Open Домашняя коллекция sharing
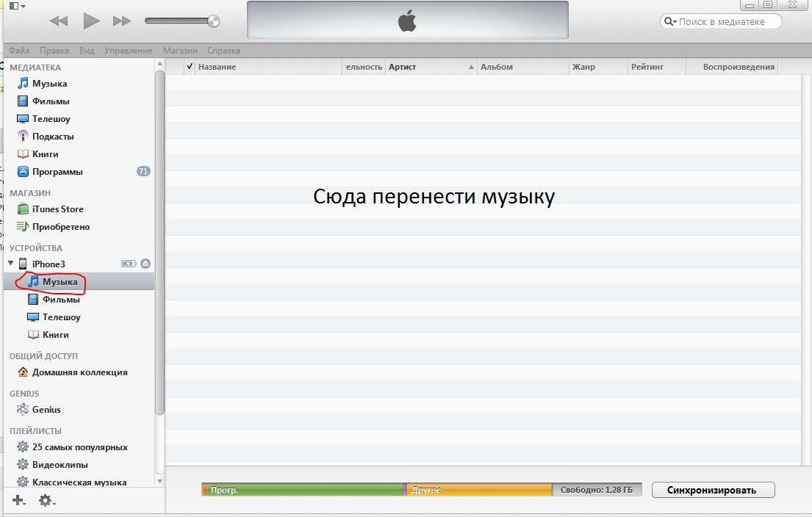Image resolution: width=812 pixels, height=517 pixels. coord(80,372)
